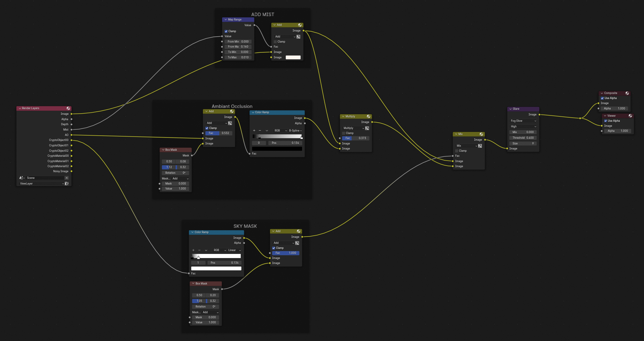Open white Image color swatch in ADD MIST Add

click(x=293, y=57)
